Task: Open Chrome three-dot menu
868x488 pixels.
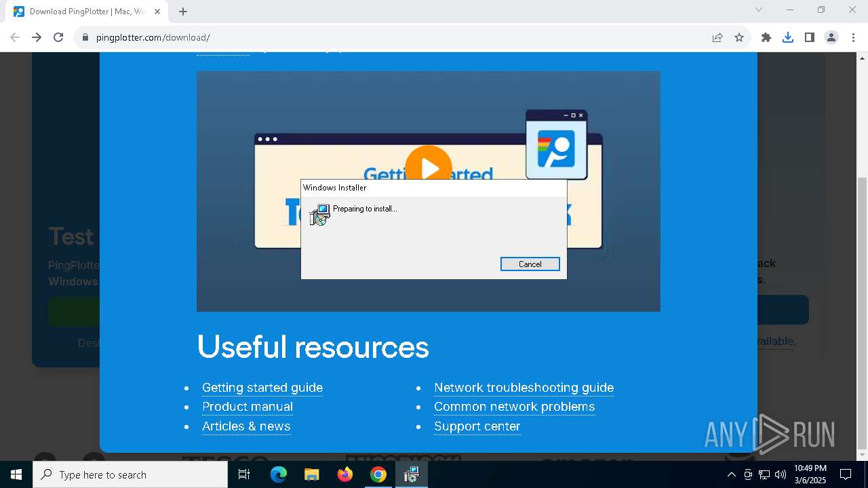Action: [853, 37]
